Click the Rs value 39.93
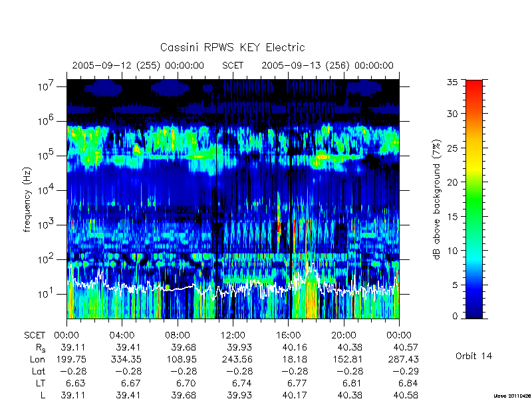The image size is (532, 399). click(239, 347)
